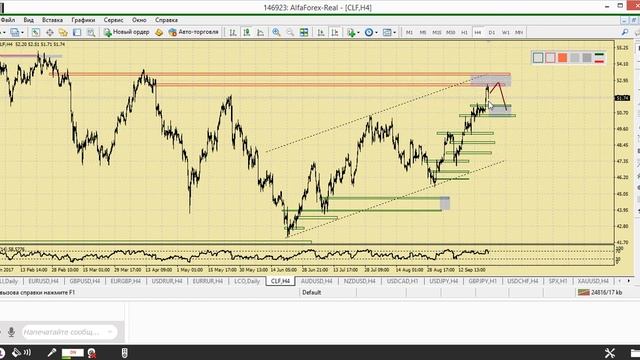Open the Data Window crosshair icon
The height and width of the screenshot is (360, 640).
[49, 32]
